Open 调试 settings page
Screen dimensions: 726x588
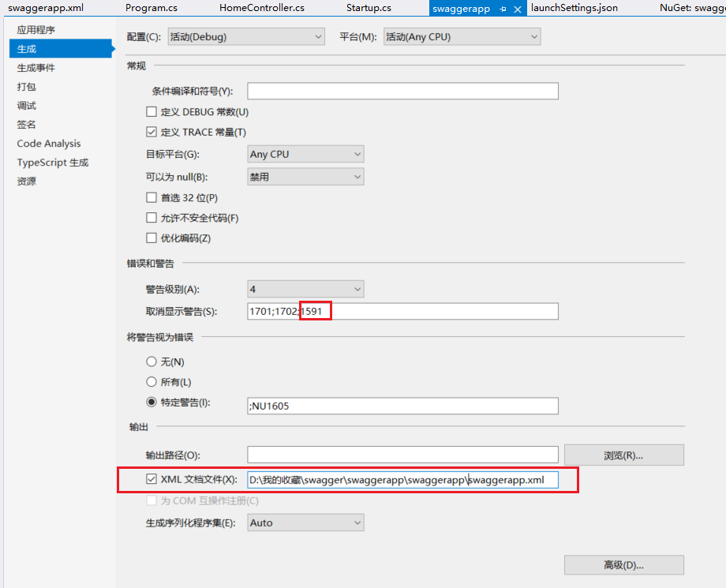click(x=26, y=106)
